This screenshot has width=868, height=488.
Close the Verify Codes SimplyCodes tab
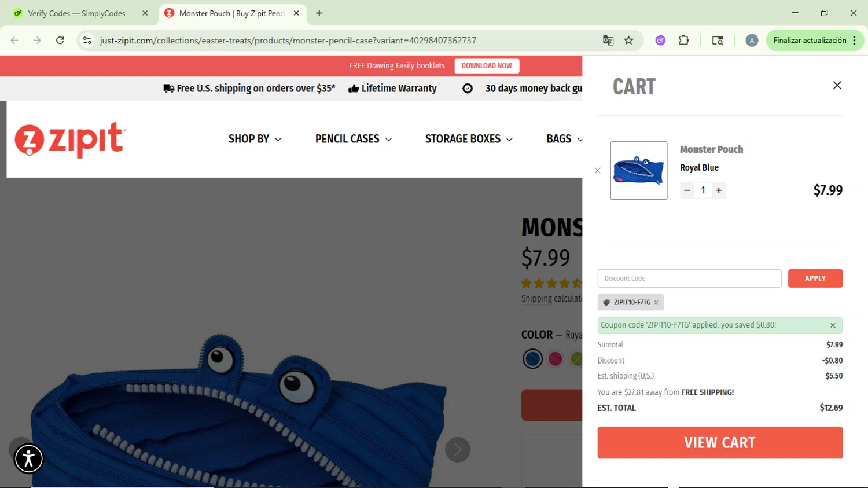point(145,13)
